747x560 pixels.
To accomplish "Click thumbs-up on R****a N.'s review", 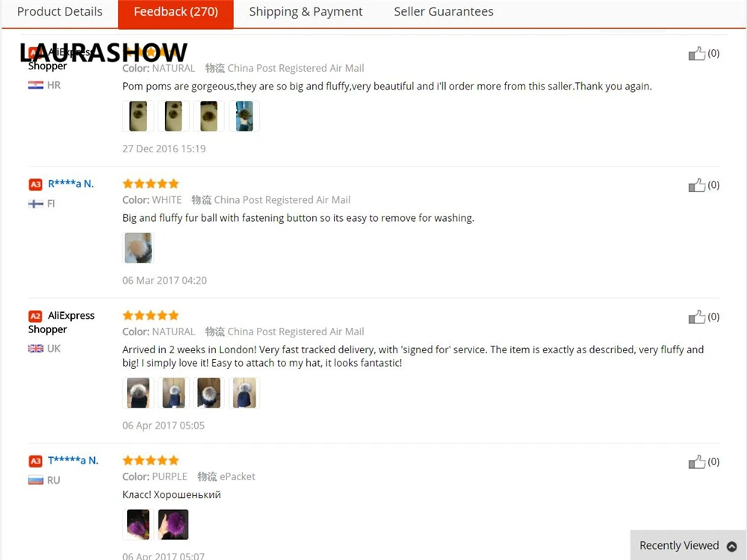I will pyautogui.click(x=696, y=185).
